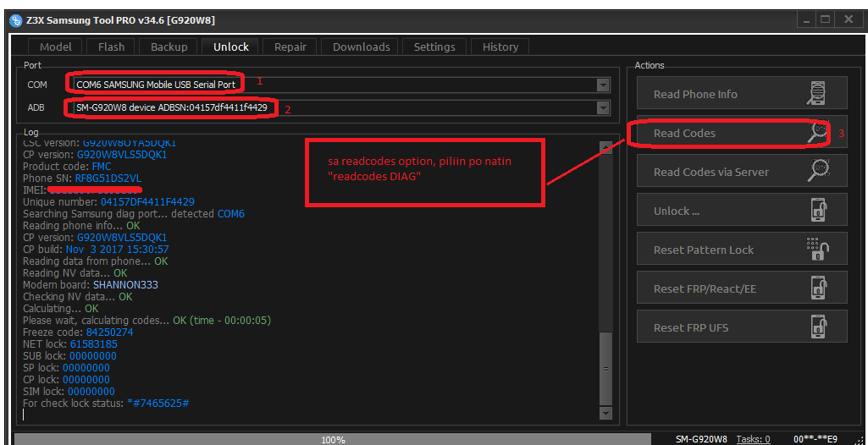This screenshot has height=445, width=868.
Task: Open the History tab
Action: point(500,47)
